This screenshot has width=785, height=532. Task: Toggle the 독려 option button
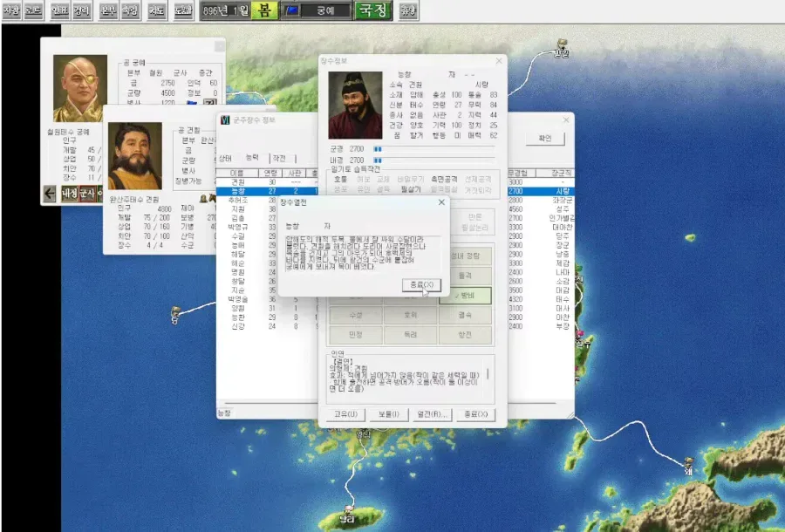point(411,335)
